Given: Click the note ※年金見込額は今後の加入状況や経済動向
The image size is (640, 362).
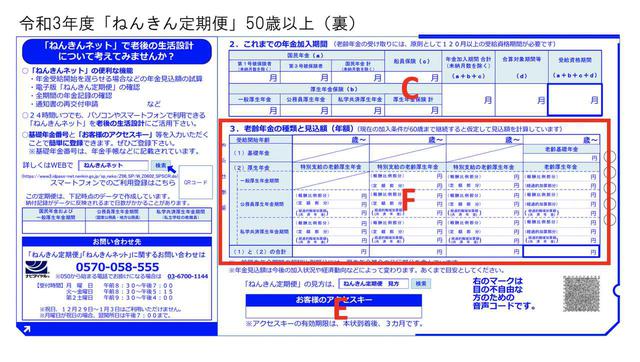Looking at the screenshot, I should 366,270.
